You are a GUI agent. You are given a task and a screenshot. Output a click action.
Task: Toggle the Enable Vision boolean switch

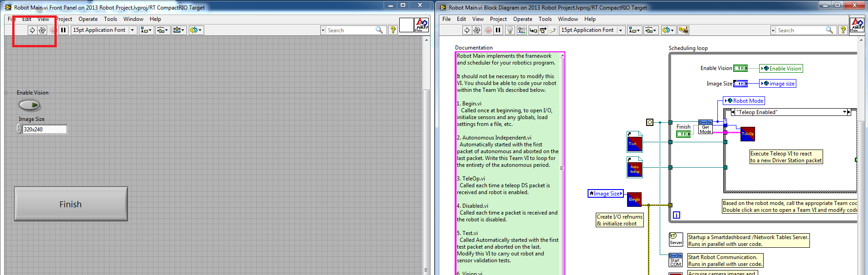29,105
